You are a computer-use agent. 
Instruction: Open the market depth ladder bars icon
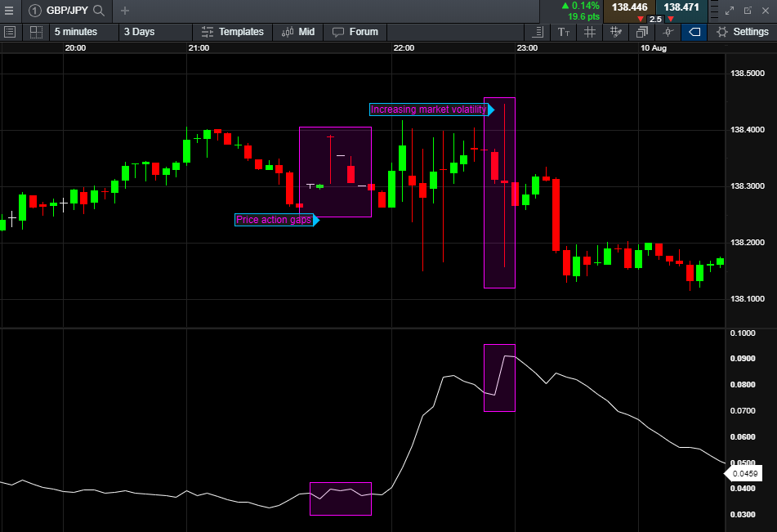pos(714,11)
